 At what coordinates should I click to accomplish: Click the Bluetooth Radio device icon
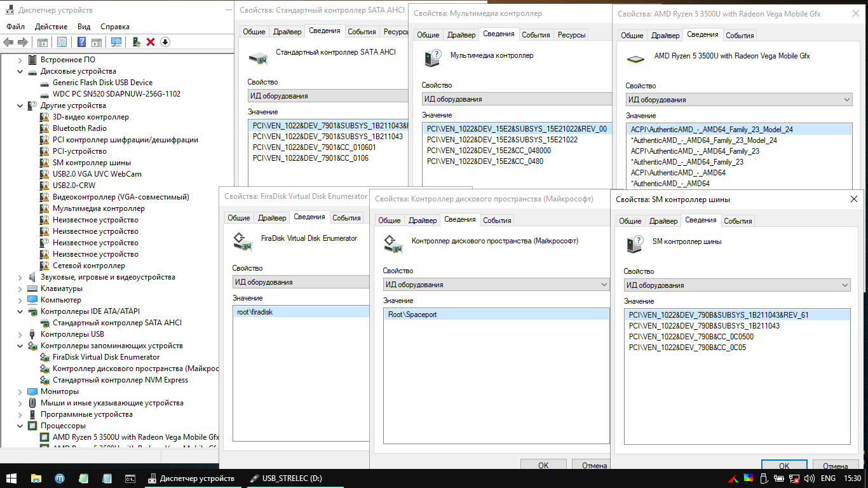click(x=44, y=128)
